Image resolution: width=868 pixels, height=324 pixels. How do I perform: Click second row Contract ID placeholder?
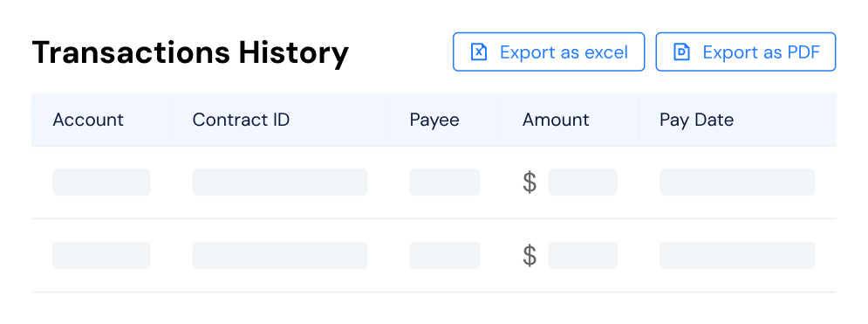coord(280,255)
